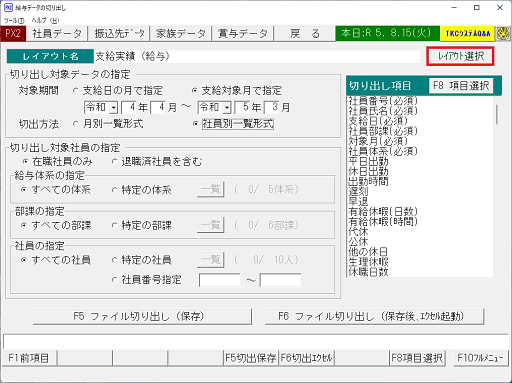
Task: Select 社員氏名(必須) in item list
Action: tap(383, 111)
